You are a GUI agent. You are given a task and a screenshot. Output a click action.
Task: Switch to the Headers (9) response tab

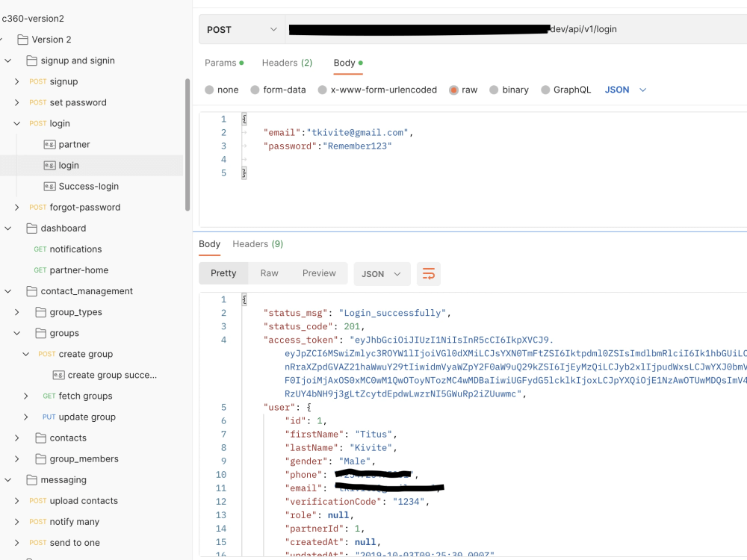coord(258,244)
